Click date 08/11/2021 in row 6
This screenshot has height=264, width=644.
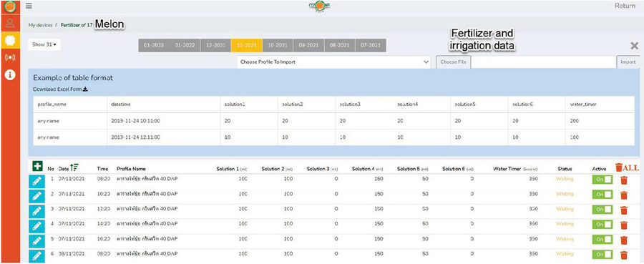click(72, 253)
